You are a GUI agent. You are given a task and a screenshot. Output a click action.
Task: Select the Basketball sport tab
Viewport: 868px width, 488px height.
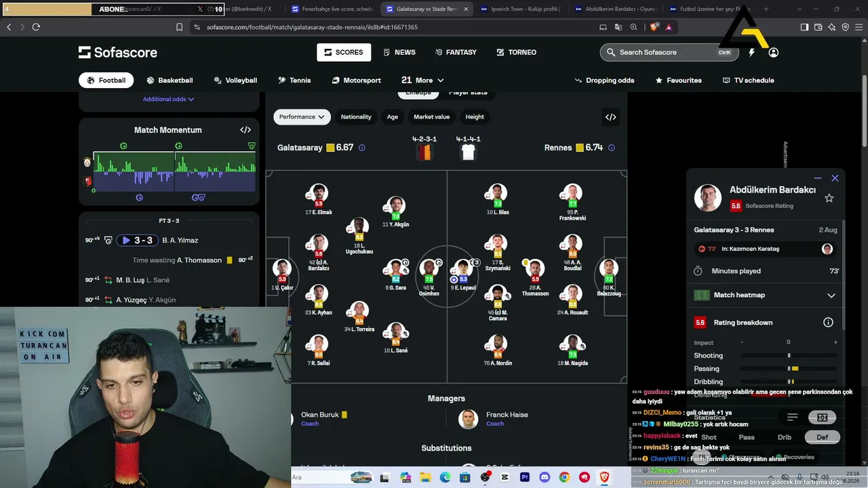click(170, 80)
